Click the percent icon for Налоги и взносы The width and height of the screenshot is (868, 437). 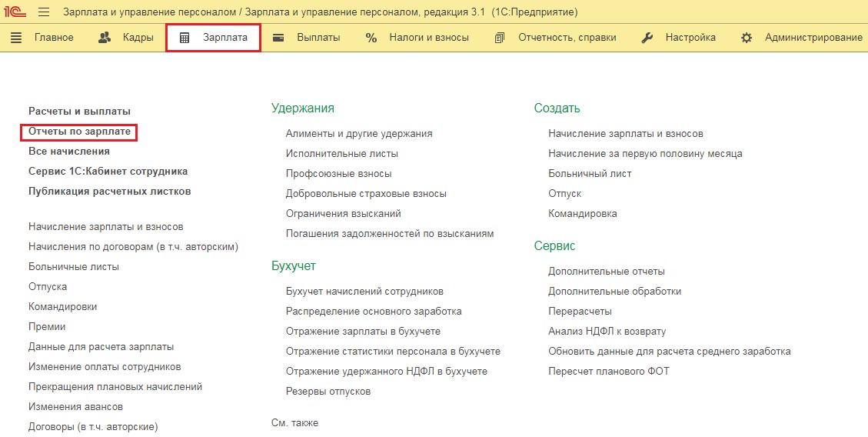371,38
